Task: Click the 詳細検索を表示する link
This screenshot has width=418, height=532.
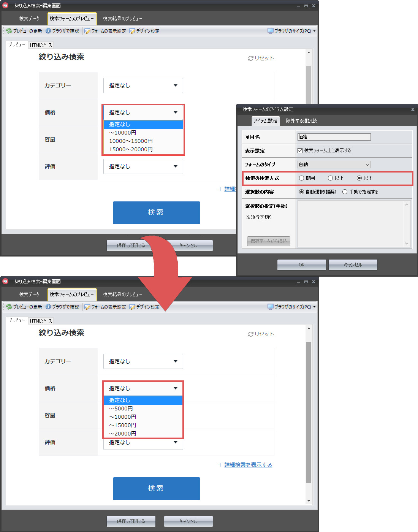Action: [248, 465]
